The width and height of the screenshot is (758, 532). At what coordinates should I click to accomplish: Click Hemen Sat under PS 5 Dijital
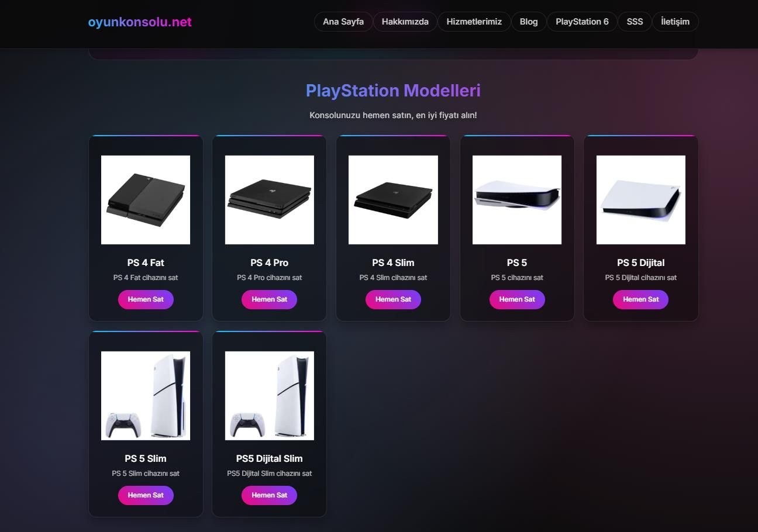[x=640, y=299]
